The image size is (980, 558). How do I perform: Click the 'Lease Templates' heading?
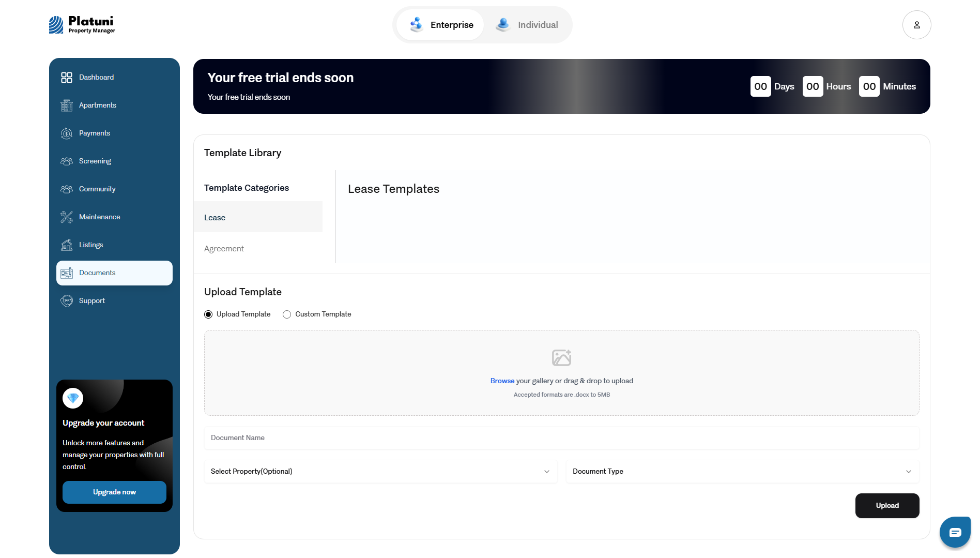pos(393,189)
